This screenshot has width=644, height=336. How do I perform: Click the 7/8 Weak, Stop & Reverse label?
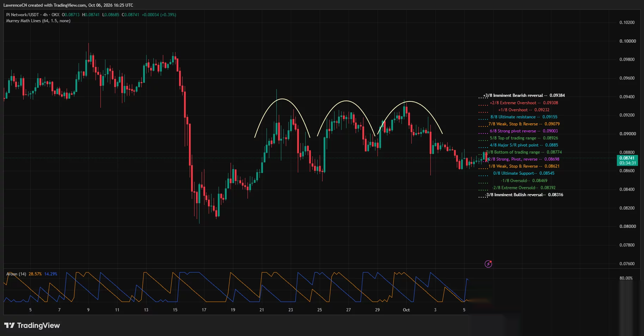tap(524, 124)
